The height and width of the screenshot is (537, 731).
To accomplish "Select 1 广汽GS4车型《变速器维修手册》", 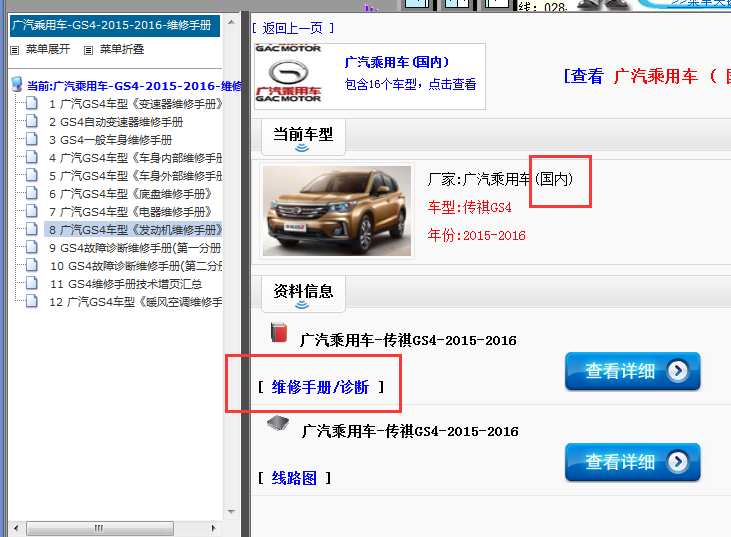I will pyautogui.click(x=136, y=103).
